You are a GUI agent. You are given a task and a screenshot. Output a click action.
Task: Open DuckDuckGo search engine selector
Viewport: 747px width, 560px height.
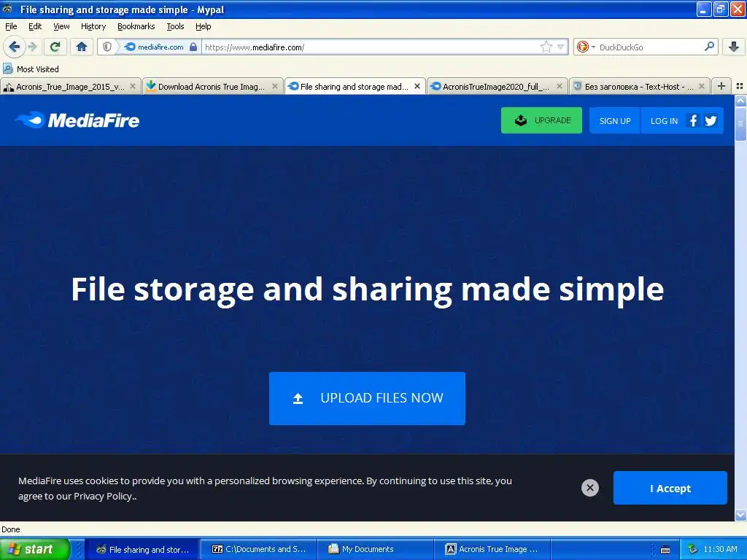click(585, 47)
